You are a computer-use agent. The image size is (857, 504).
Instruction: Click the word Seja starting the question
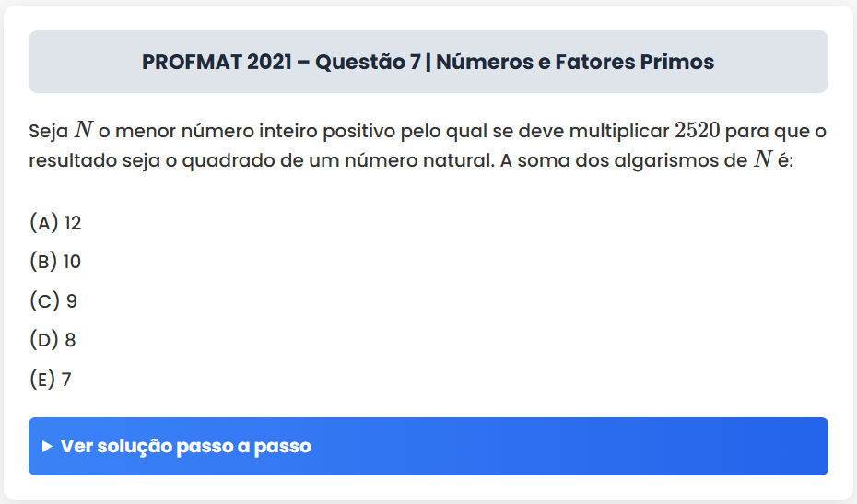point(48,130)
